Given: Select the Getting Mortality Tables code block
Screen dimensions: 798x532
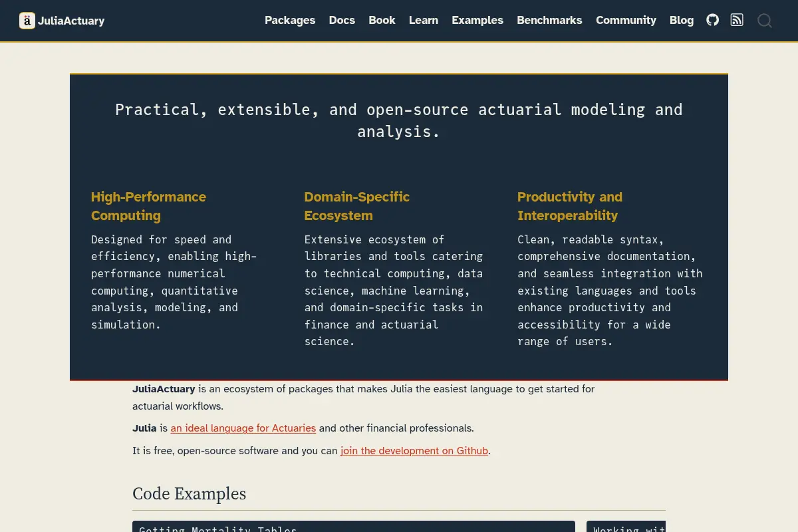Looking at the screenshot, I should point(354,526).
